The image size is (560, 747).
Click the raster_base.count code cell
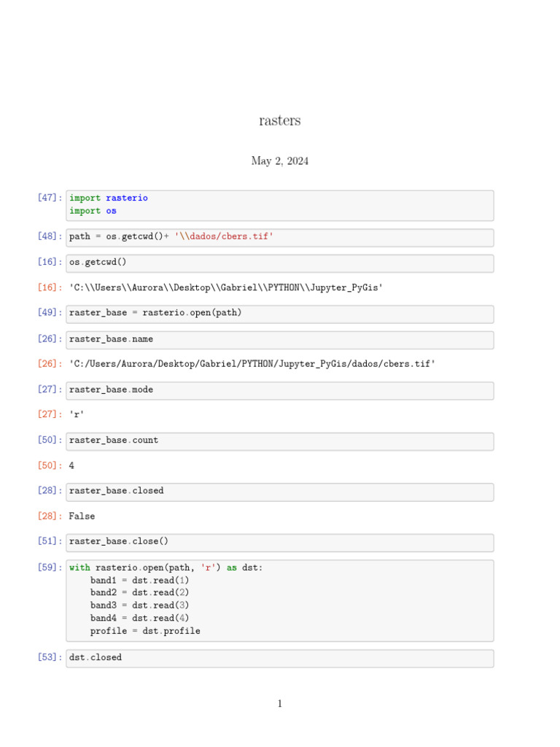click(279, 441)
